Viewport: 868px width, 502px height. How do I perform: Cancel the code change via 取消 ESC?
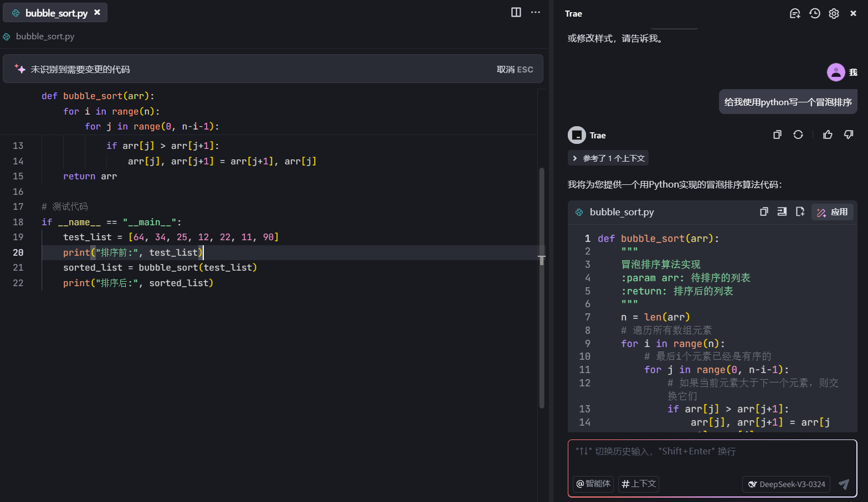tap(514, 69)
